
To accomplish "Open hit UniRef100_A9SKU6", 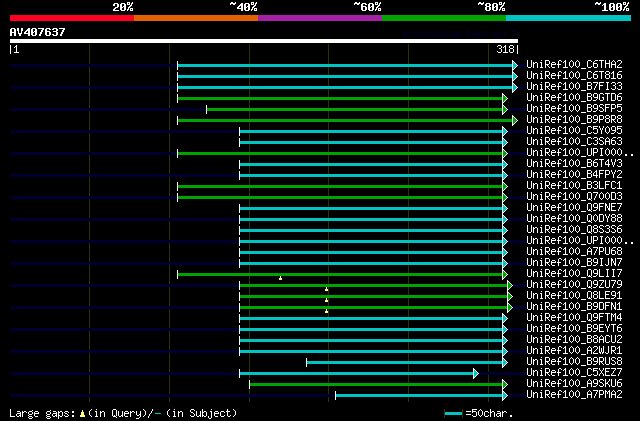I will point(574,384).
